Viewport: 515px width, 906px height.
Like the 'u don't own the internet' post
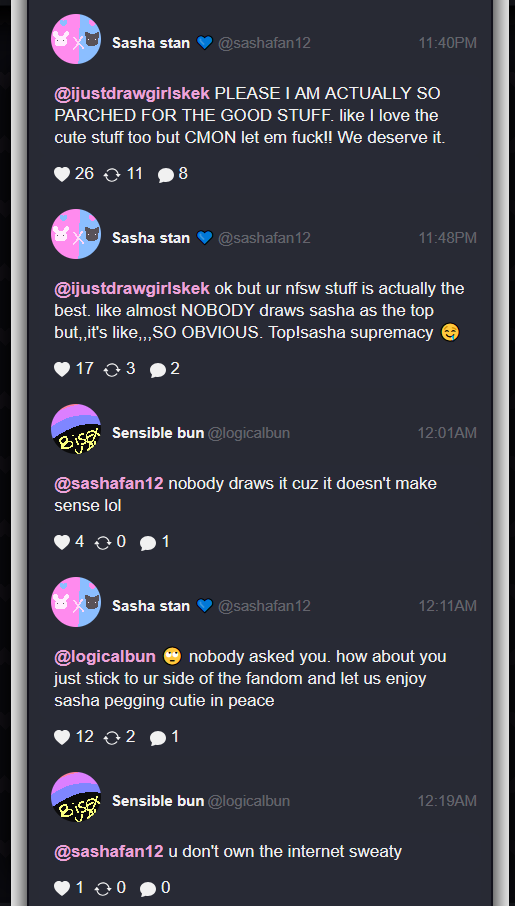pyautogui.click(x=62, y=888)
